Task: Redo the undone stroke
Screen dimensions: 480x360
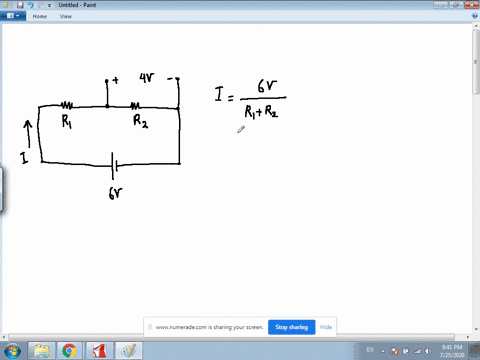Action: [40, 5]
